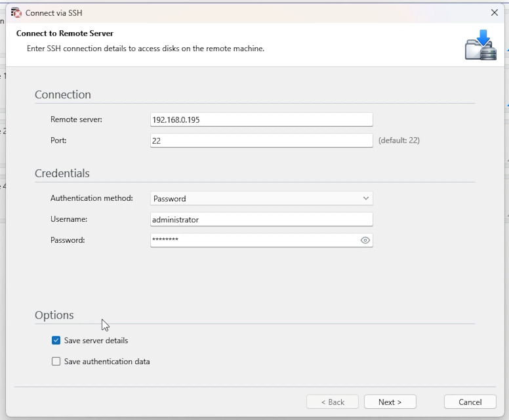Click the 'Enter SSH connection details' description text
The image size is (509, 420).
(146, 49)
